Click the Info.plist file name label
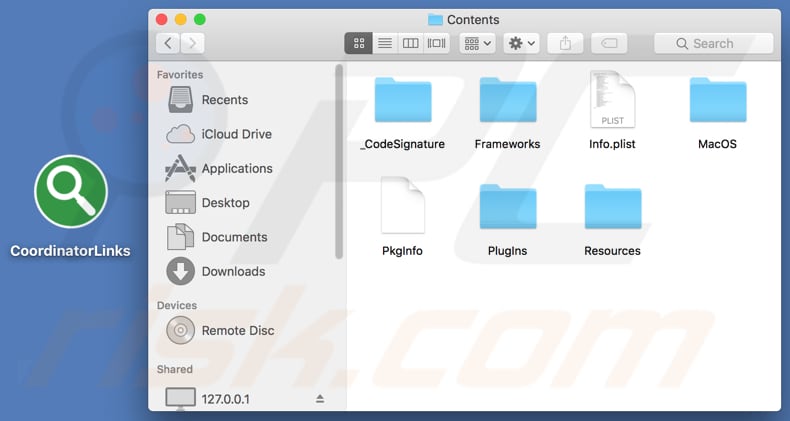 (612, 144)
